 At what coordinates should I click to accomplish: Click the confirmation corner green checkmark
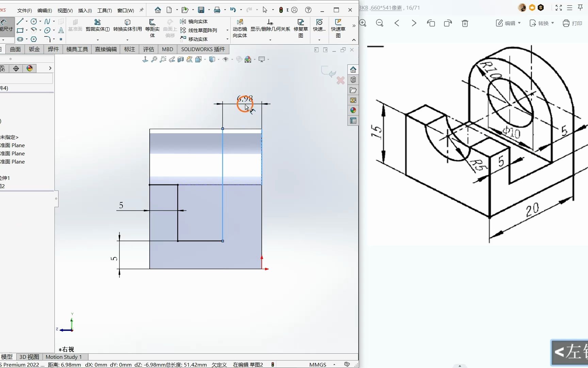pos(328,72)
